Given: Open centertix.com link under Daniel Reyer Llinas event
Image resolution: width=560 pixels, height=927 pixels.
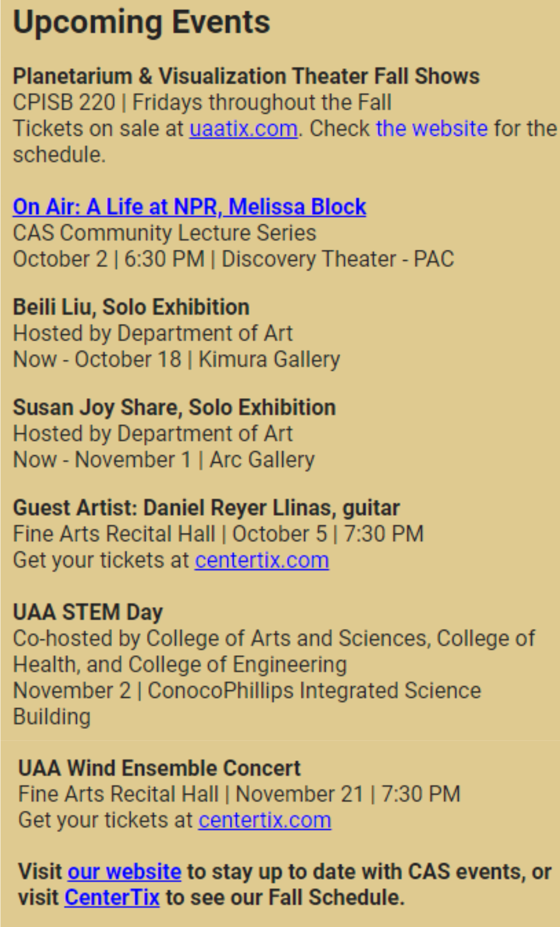Looking at the screenshot, I should [262, 561].
